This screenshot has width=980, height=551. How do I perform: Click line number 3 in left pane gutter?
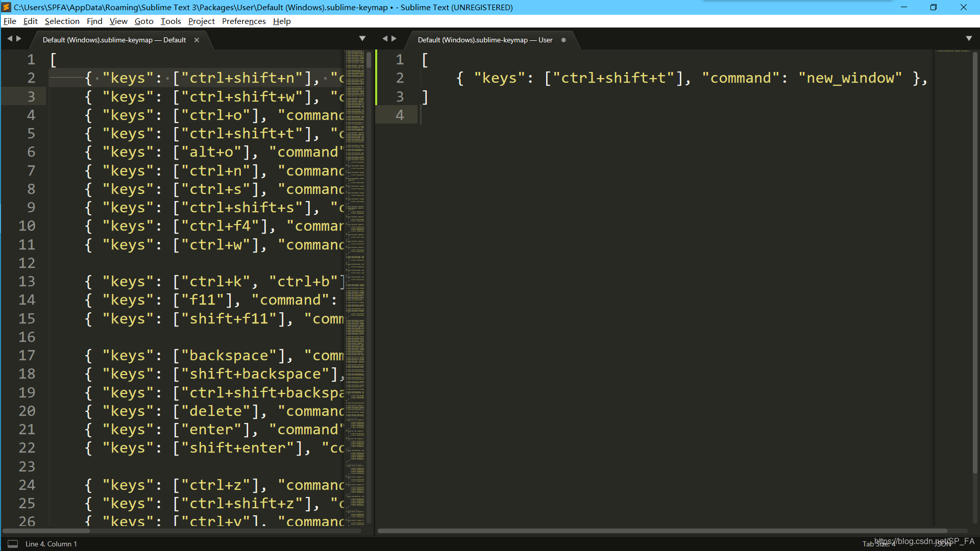(31, 96)
